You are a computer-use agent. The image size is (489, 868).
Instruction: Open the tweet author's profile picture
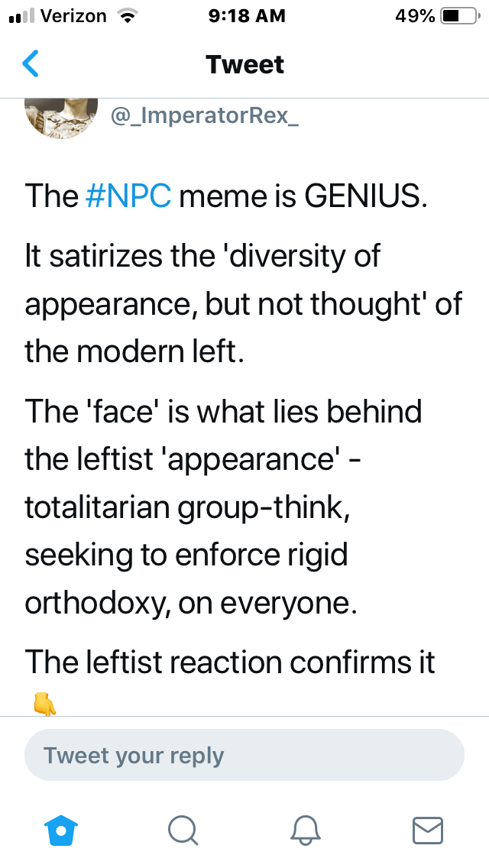click(62, 115)
